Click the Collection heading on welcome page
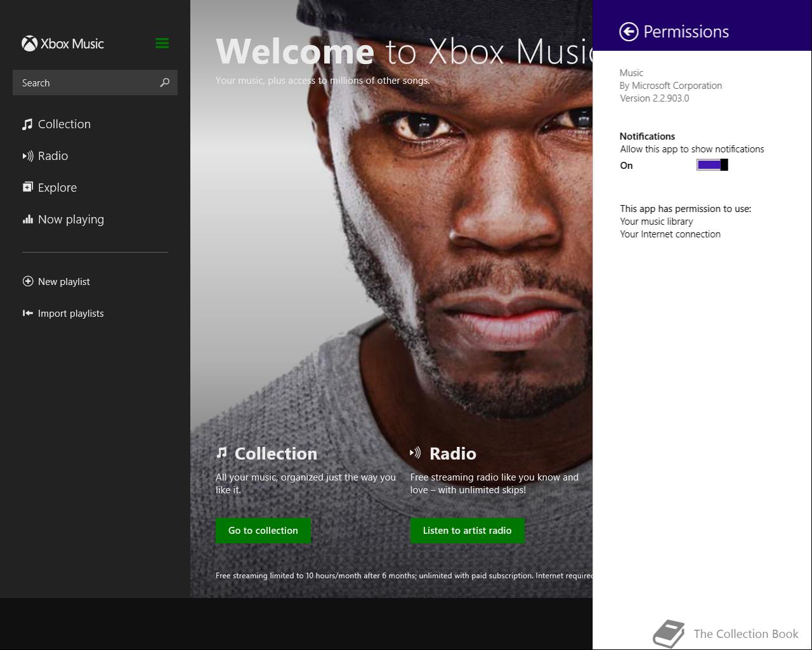The width and height of the screenshot is (812, 650). pos(276,453)
